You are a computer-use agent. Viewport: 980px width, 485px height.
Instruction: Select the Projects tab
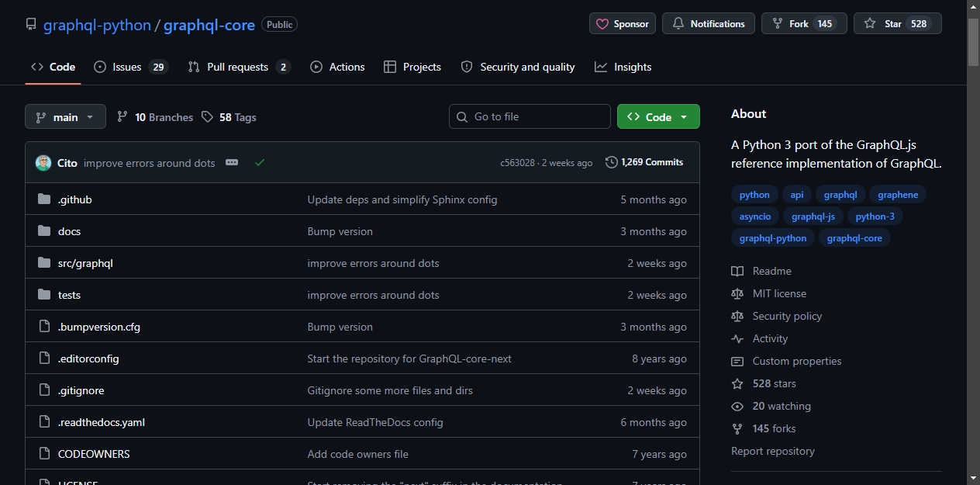[x=412, y=67]
